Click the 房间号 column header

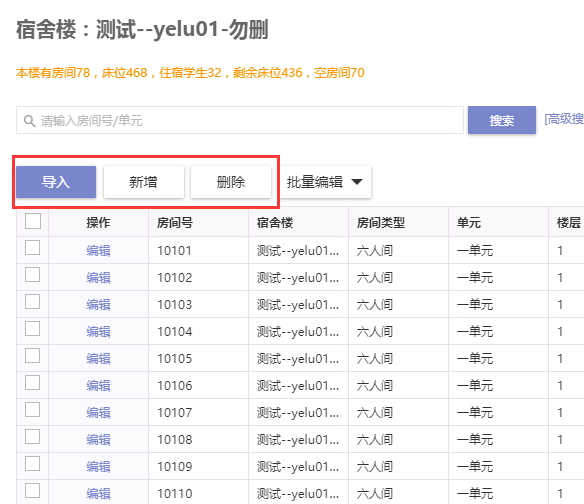pos(175,223)
